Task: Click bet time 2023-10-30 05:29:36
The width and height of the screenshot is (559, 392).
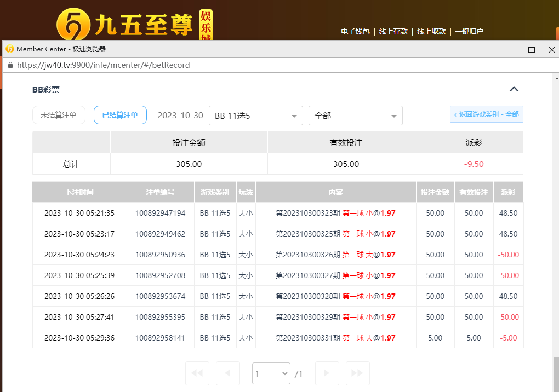Action: click(79, 338)
